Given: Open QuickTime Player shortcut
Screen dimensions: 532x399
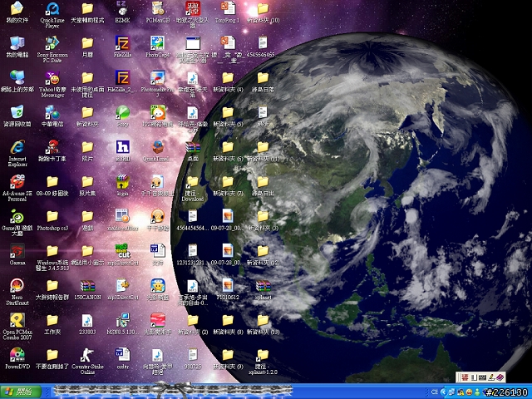Looking at the screenshot, I should pyautogui.click(x=52, y=15).
